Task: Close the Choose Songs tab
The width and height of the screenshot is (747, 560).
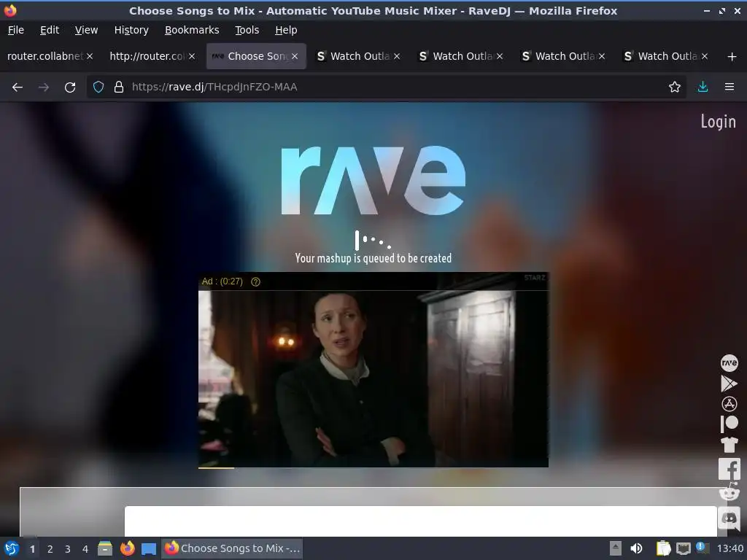Action: [295, 57]
